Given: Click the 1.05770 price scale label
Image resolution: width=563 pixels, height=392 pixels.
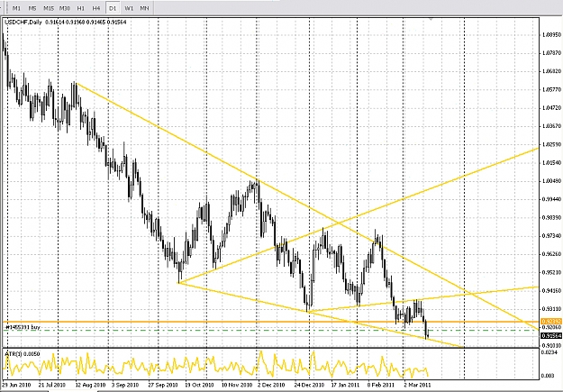Looking at the screenshot, I should [x=551, y=89].
